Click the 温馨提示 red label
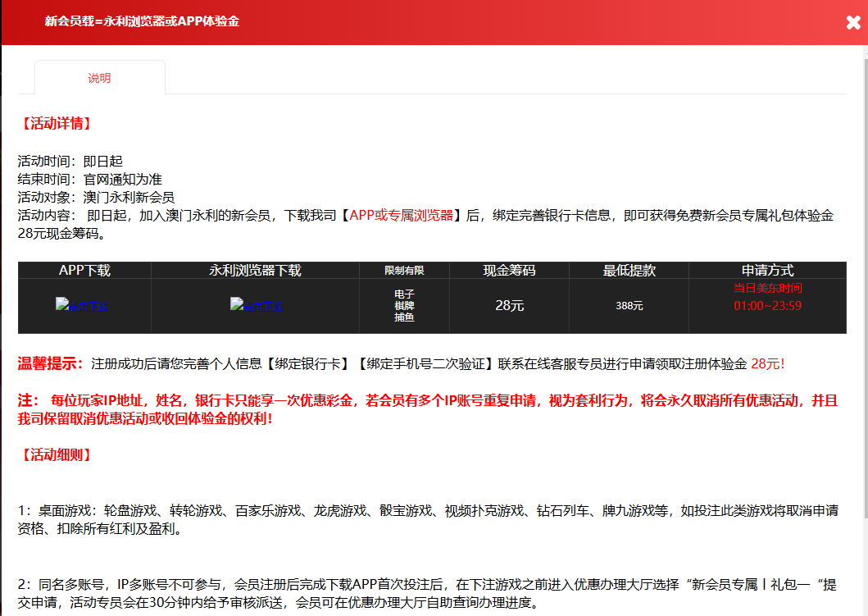 51,363
